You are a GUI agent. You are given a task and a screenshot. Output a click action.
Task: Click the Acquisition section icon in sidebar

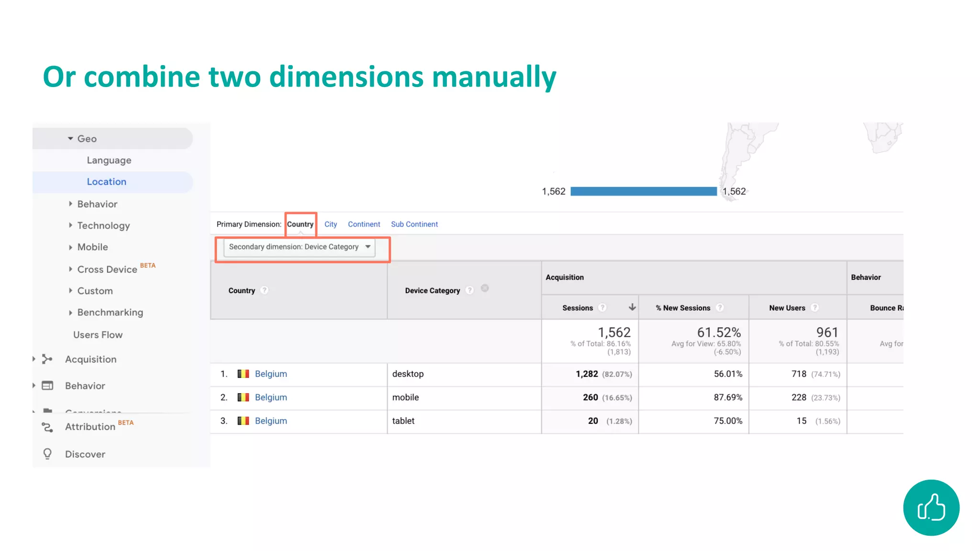[47, 359]
